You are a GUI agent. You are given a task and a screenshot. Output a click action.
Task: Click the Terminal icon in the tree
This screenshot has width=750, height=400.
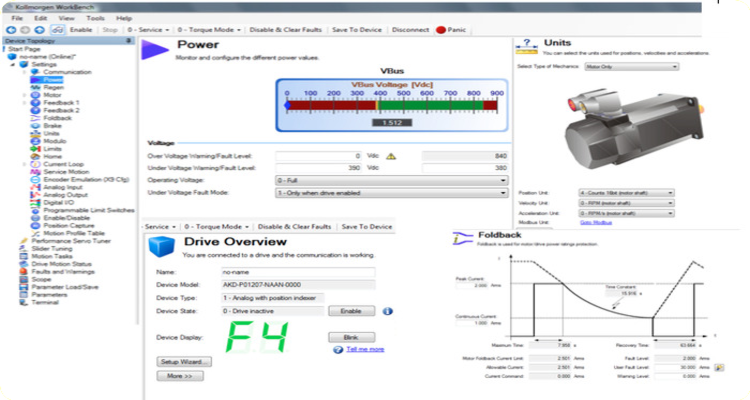coord(23,302)
